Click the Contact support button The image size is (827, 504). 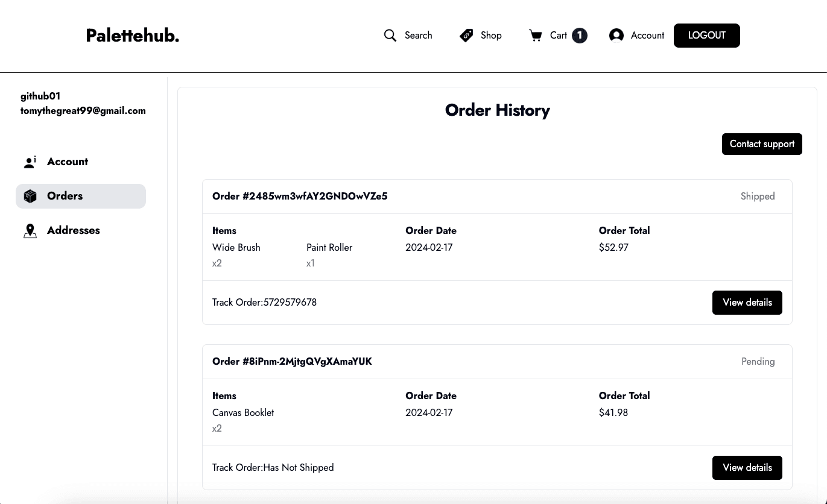(761, 144)
